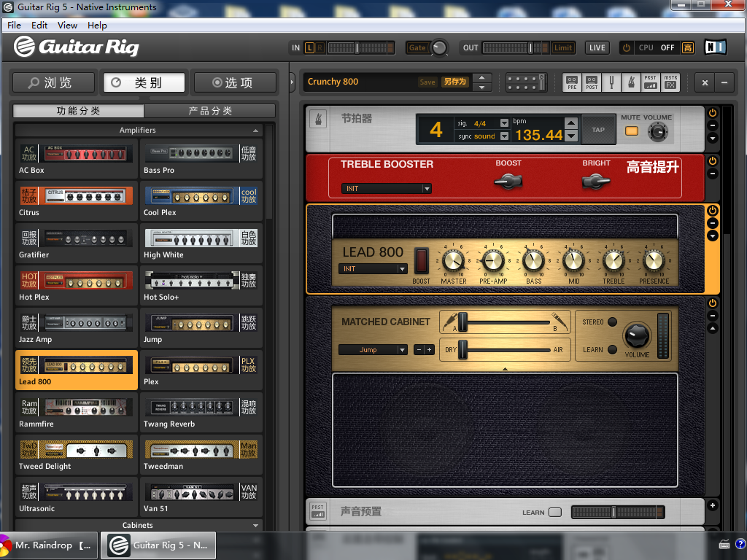
Task: Show the Metronome from the toolbar icon
Action: coord(631,82)
